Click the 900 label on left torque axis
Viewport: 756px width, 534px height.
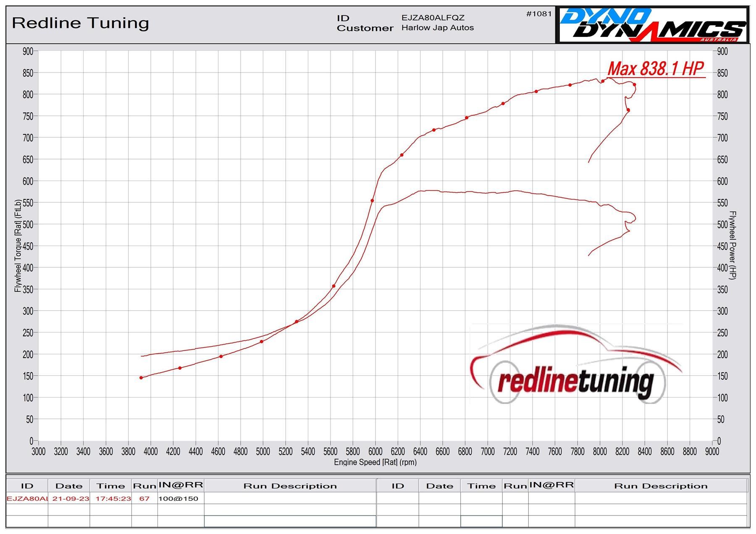[28, 52]
